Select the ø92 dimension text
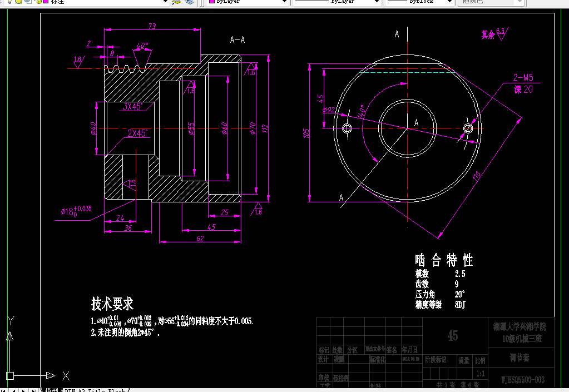Image resolution: width=569 pixels, height=392 pixels. pyautogui.click(x=329, y=110)
